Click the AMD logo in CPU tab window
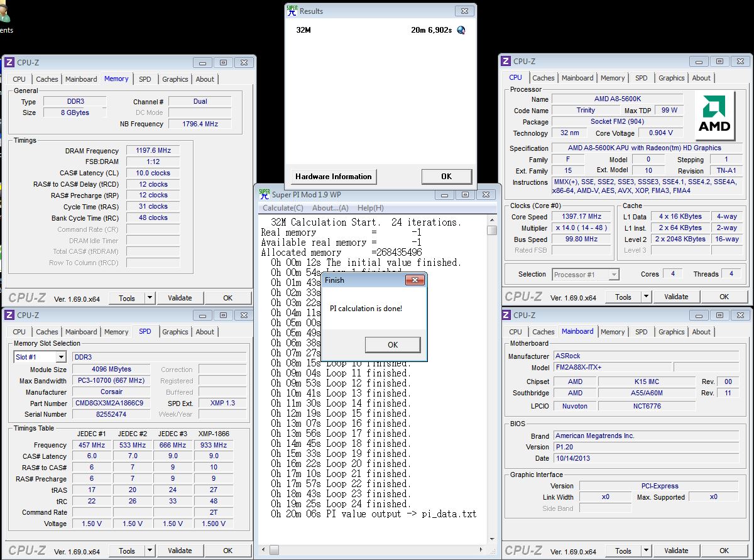 tap(716, 116)
